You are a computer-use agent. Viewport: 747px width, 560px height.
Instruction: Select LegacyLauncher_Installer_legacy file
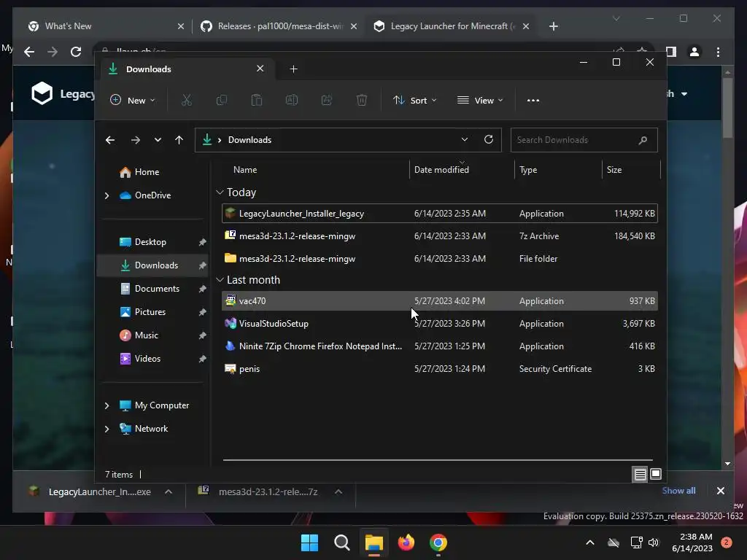pos(440,214)
